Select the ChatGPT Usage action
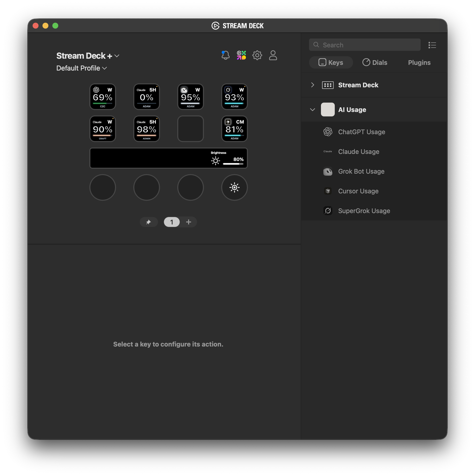This screenshot has height=476, width=475. pyautogui.click(x=374, y=132)
